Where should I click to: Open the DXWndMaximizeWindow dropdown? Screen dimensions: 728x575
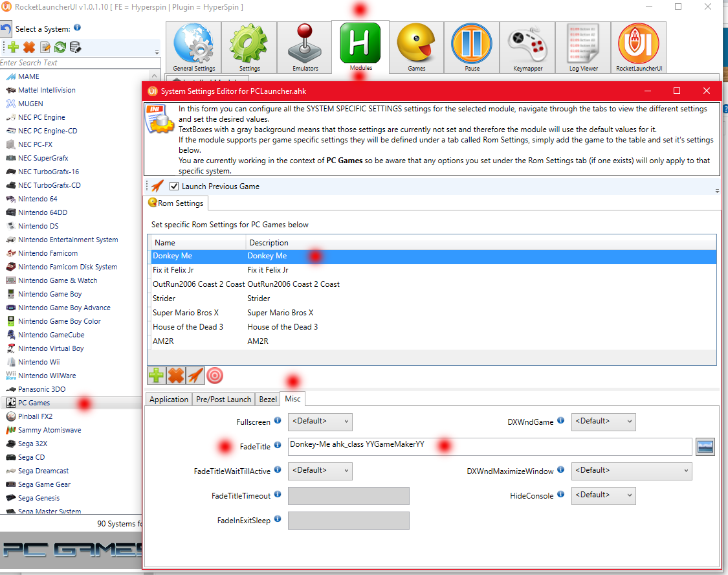coord(631,471)
